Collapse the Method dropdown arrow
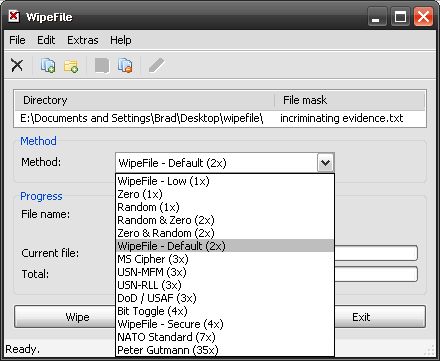The height and width of the screenshot is (361, 440). point(325,163)
